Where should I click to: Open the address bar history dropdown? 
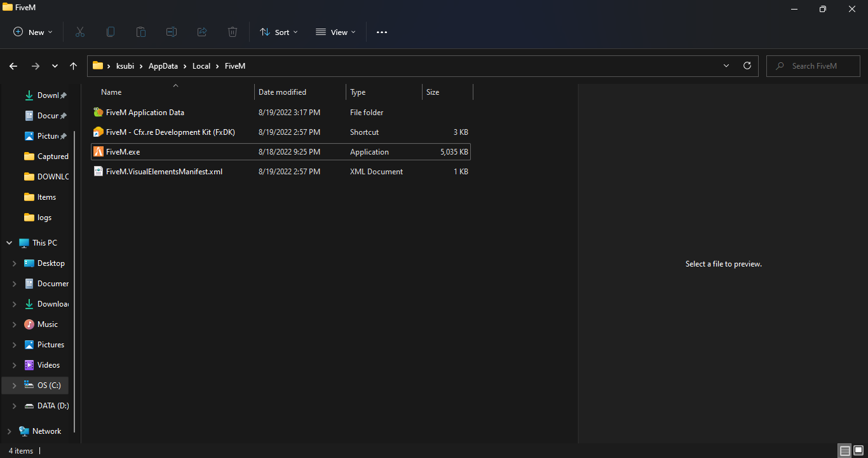(726, 66)
